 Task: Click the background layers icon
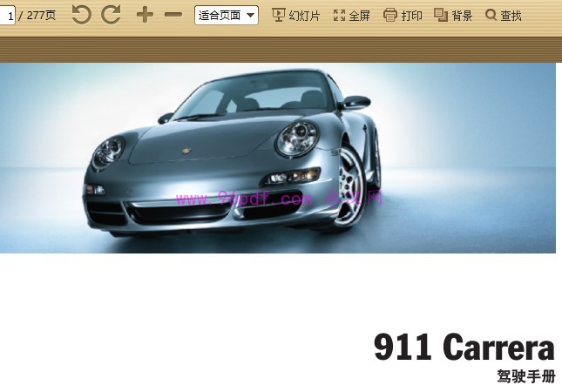(441, 15)
